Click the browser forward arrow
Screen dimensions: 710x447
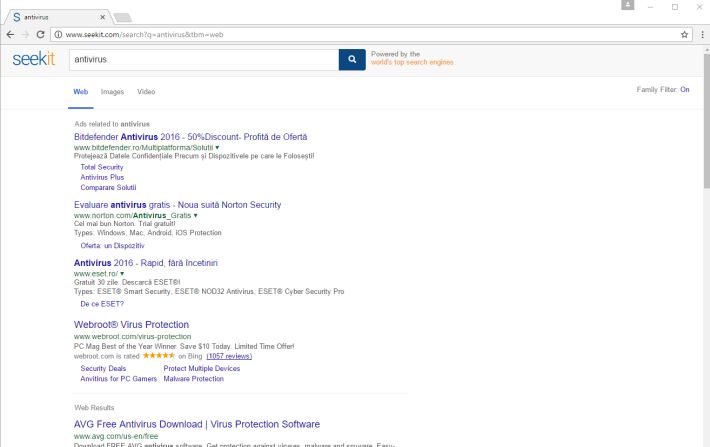coord(25,34)
